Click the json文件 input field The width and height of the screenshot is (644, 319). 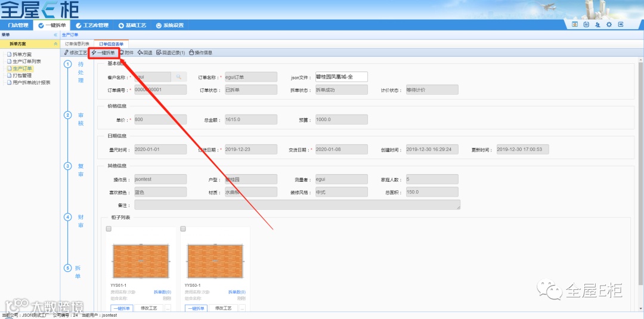pos(341,77)
